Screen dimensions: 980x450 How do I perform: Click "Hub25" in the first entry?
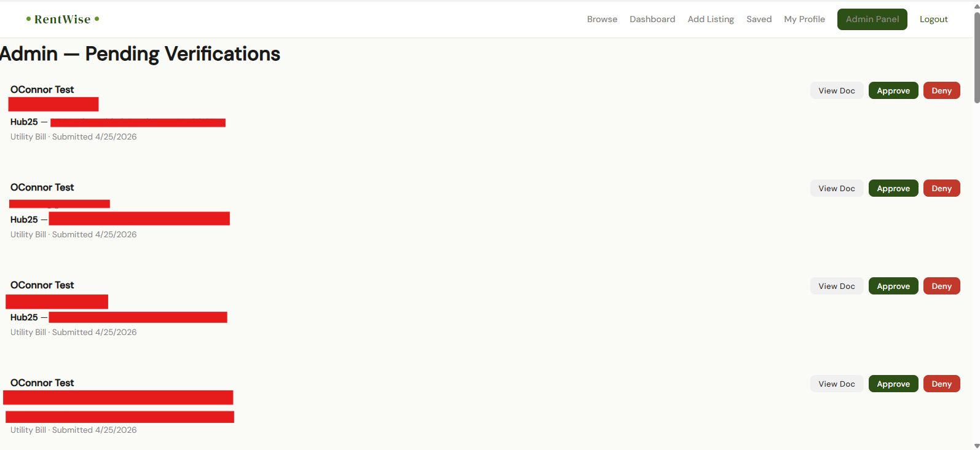[x=24, y=122]
